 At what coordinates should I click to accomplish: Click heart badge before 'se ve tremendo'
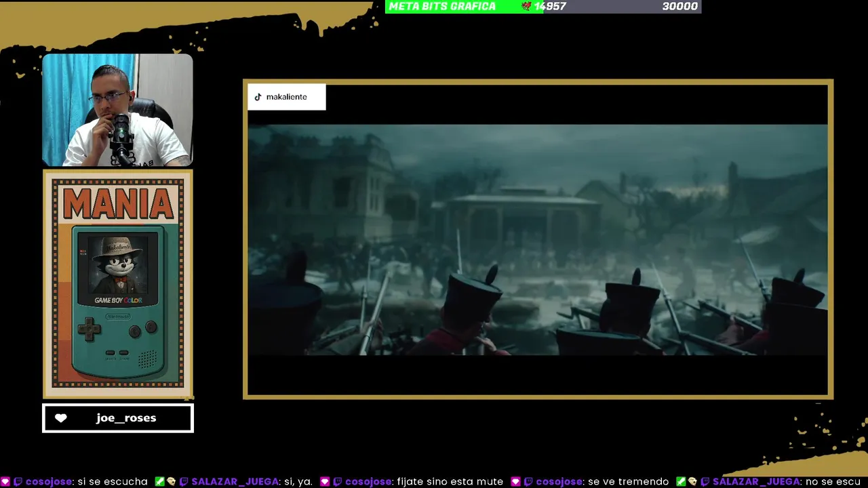point(515,481)
